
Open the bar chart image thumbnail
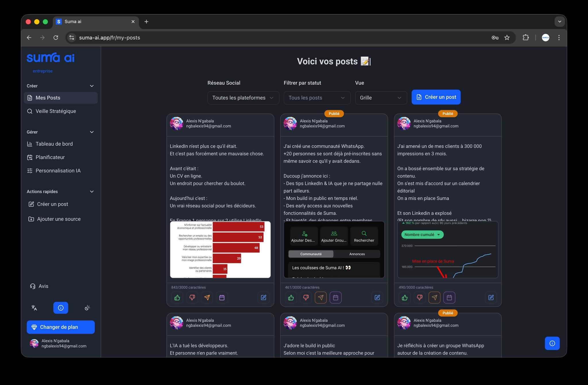pos(220,249)
